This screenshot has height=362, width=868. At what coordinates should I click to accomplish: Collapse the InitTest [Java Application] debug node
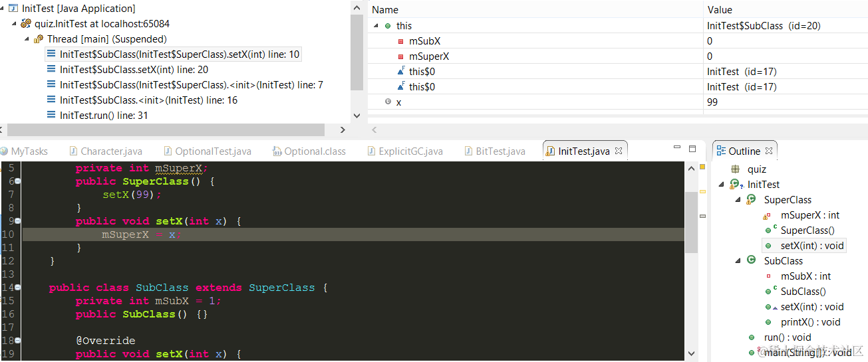point(3,9)
